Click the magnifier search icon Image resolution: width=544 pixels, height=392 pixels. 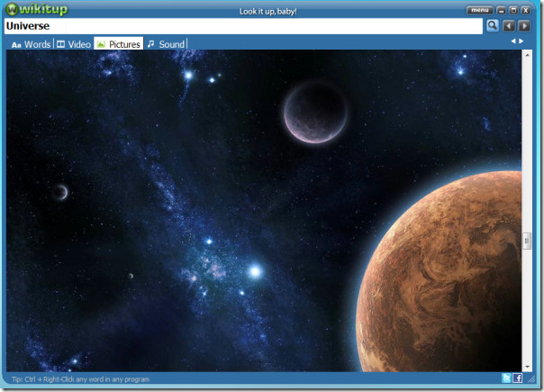click(493, 26)
